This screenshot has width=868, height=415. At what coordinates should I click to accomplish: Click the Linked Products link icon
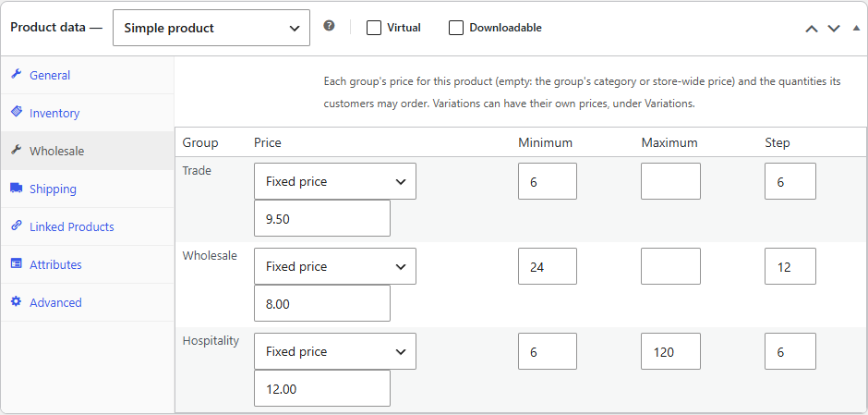(17, 226)
